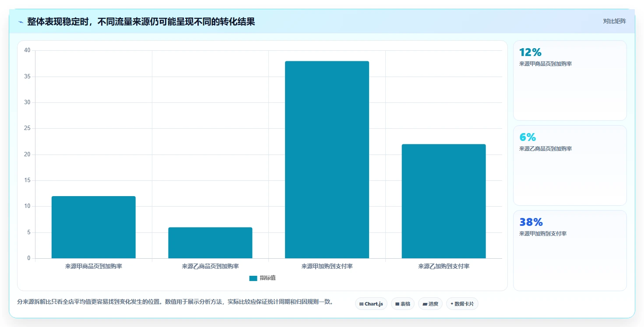Click x-axis label 来源乙商品页到加购率
Screen dimensions: 644x327
coord(210,266)
